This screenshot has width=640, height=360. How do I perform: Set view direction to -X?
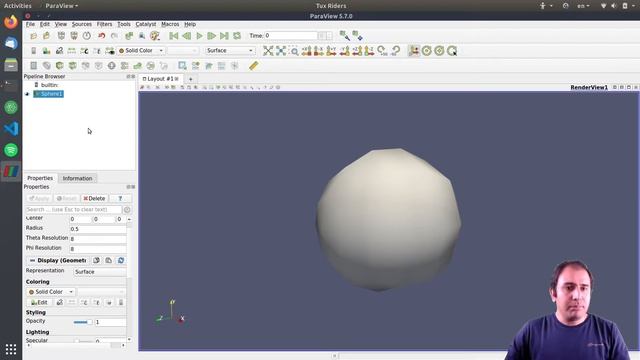click(x=319, y=51)
